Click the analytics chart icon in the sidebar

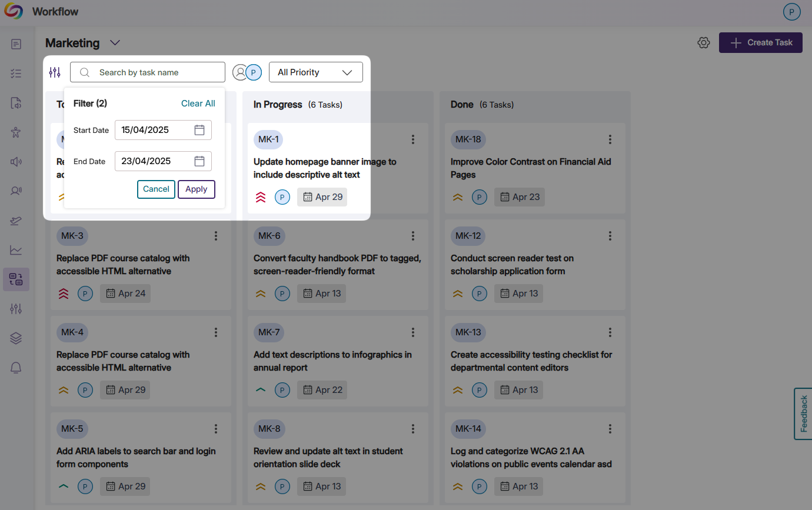point(16,250)
